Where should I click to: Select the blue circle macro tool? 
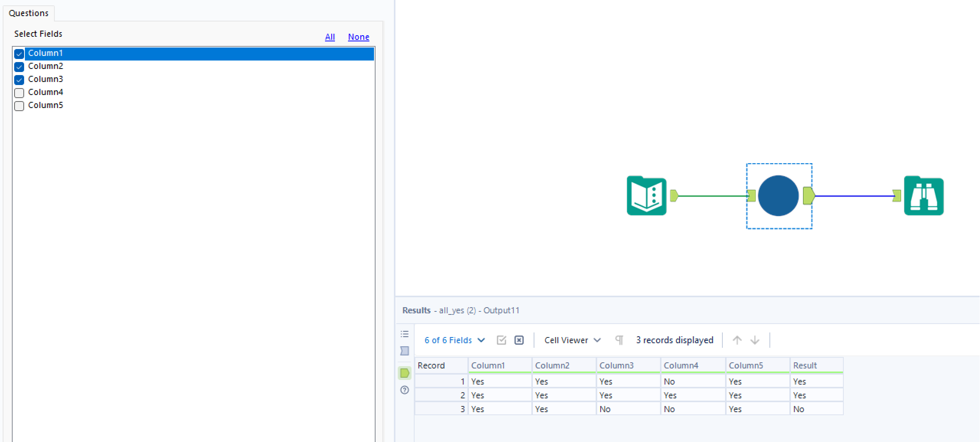click(778, 196)
